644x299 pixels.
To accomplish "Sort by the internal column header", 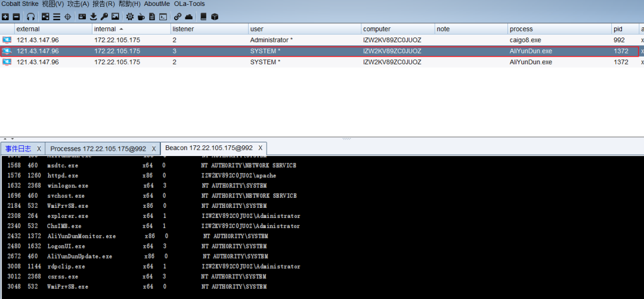I will 131,29.
